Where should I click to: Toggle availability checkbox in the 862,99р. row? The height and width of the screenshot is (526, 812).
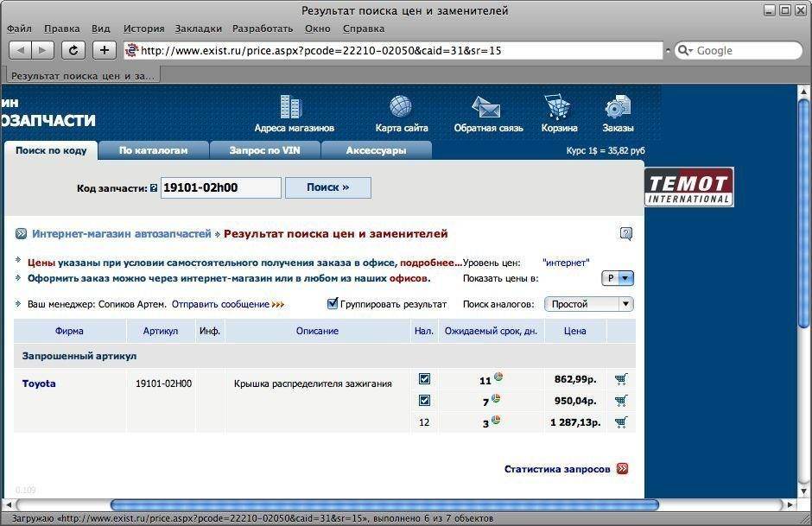[x=424, y=379]
